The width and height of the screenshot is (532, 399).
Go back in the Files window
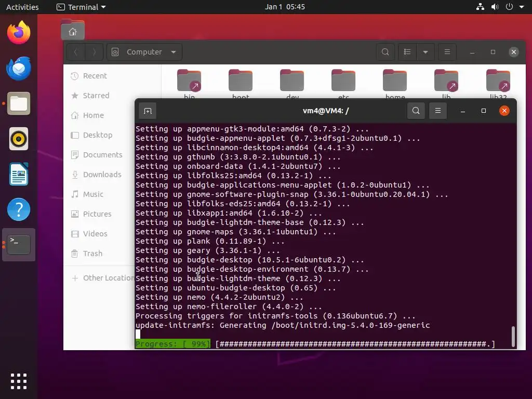click(76, 52)
